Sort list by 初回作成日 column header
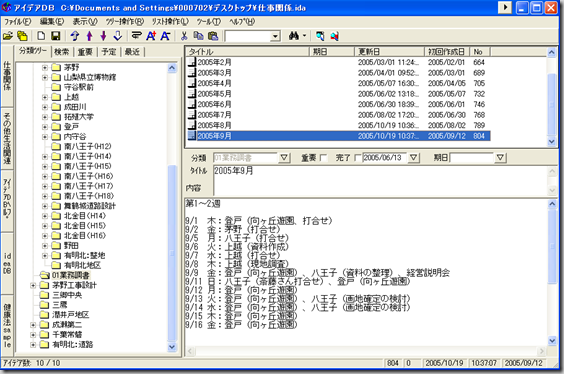 [447, 52]
